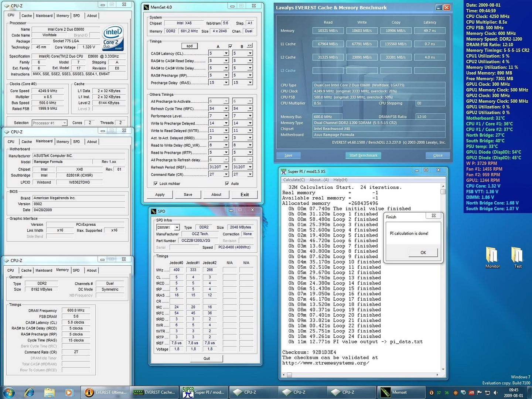Open Calculate(C) menu in Super PI
The image size is (532, 399).
pos(294,180)
